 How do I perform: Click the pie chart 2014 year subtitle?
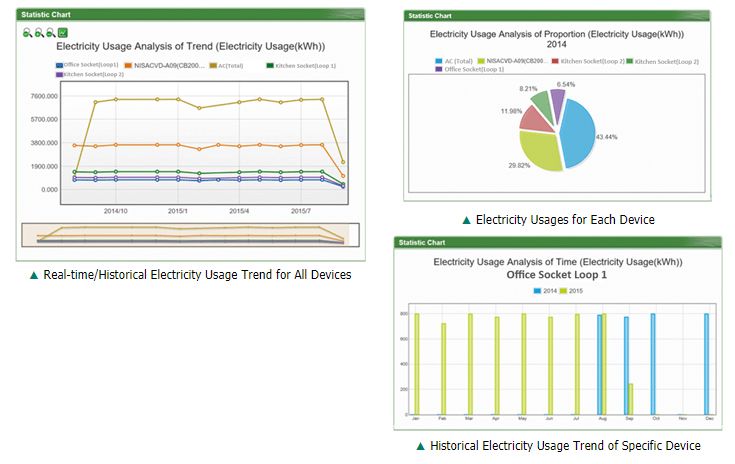(x=556, y=45)
